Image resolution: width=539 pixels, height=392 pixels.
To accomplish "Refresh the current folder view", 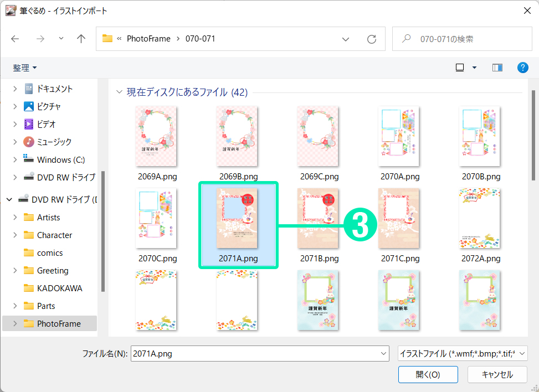I will 372,39.
